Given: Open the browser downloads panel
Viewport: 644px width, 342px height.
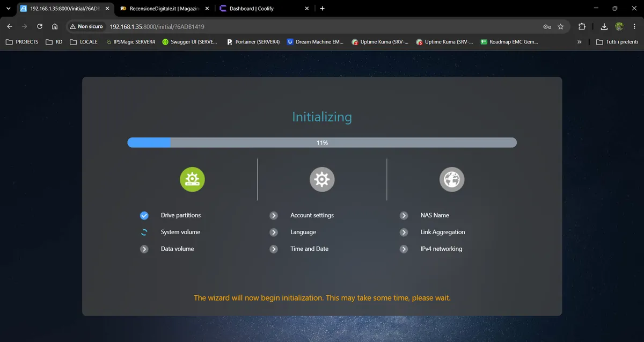Looking at the screenshot, I should click(x=604, y=26).
